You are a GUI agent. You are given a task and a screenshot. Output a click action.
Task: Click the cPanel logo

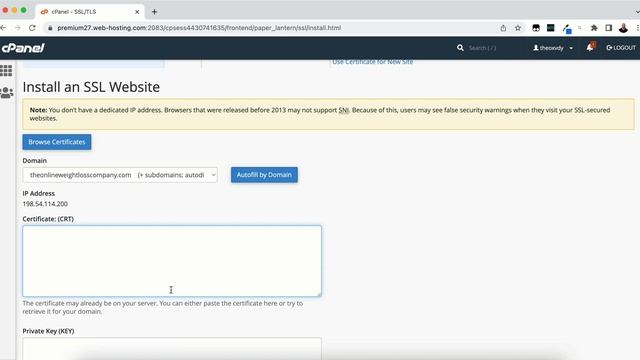pyautogui.click(x=23, y=48)
